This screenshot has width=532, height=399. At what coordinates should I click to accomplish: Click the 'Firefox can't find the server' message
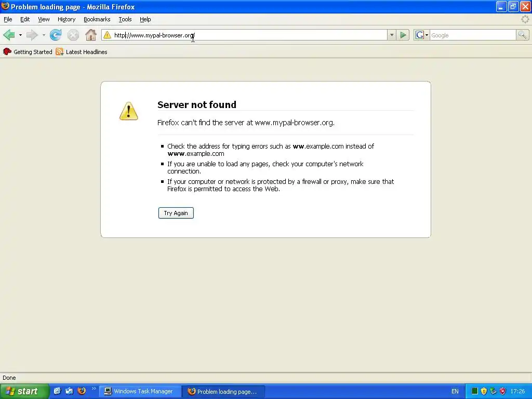(x=246, y=123)
